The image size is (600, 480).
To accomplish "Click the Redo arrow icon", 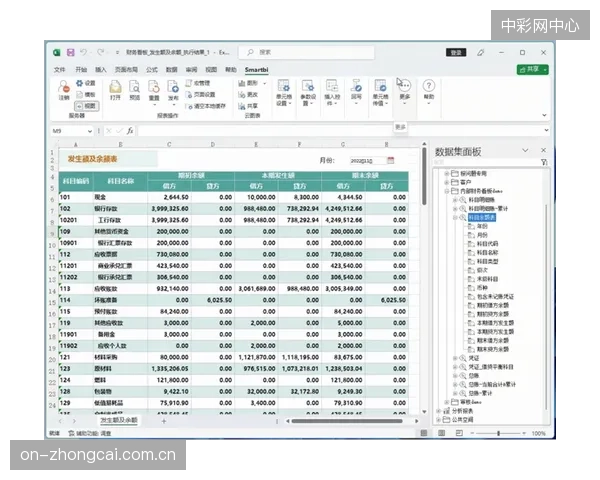I will [100, 52].
